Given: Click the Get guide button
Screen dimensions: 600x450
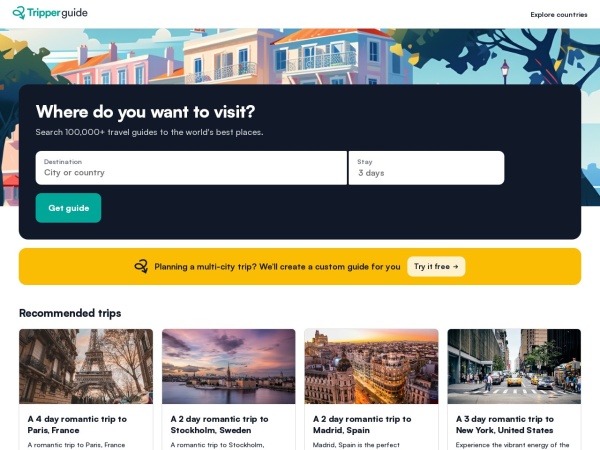Looking at the screenshot, I should click(x=68, y=208).
